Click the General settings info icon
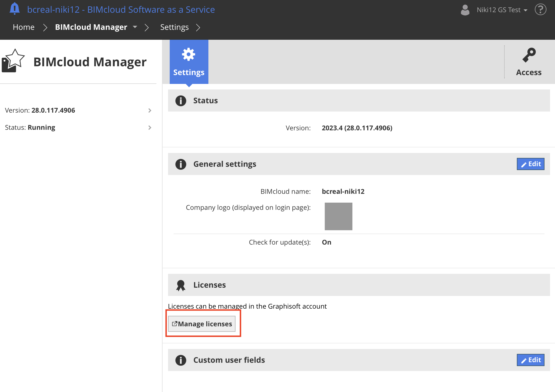This screenshot has height=392, width=555. click(181, 164)
